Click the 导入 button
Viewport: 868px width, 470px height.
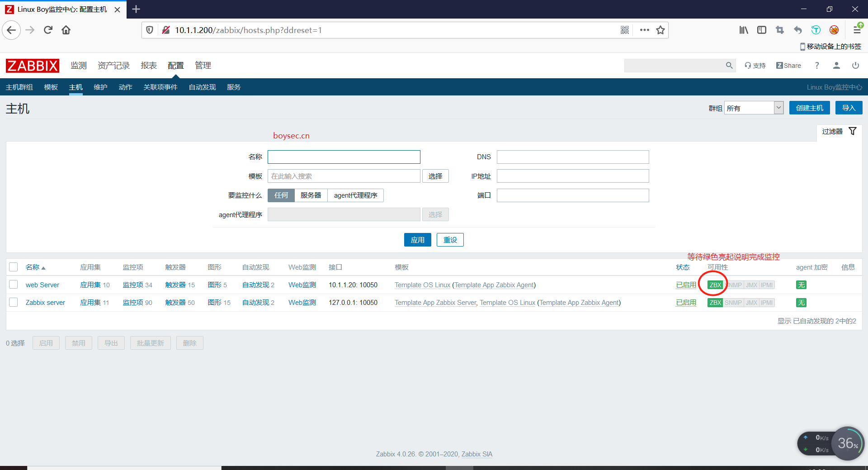point(849,108)
